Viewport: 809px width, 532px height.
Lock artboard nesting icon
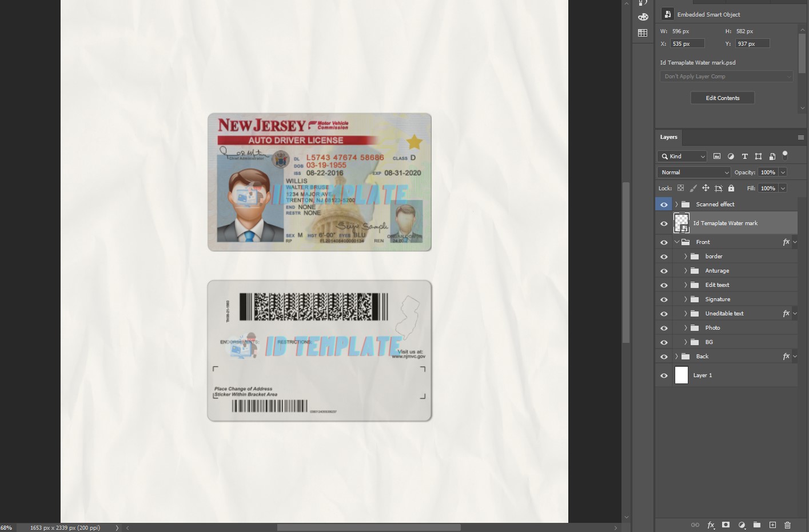click(x=719, y=188)
